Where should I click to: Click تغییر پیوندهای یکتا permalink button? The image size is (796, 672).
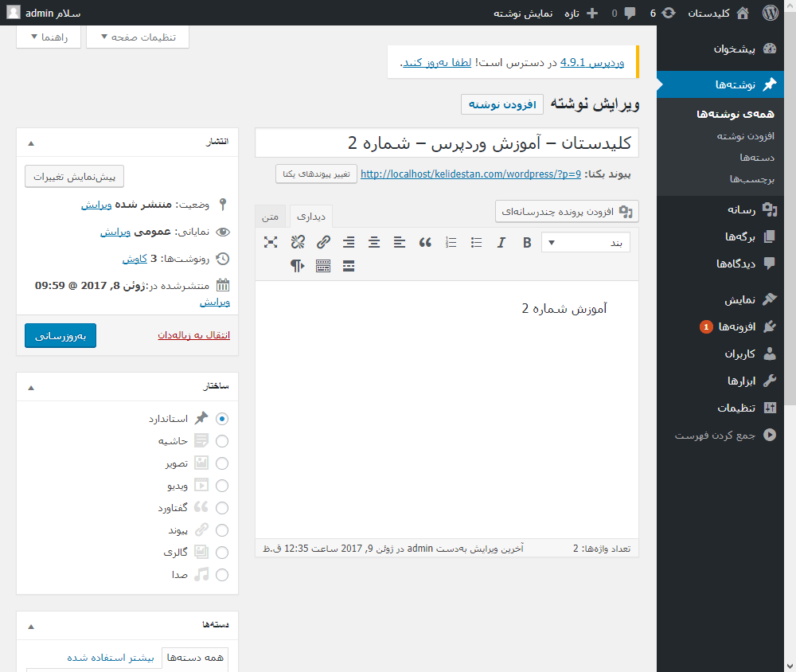coord(316,174)
